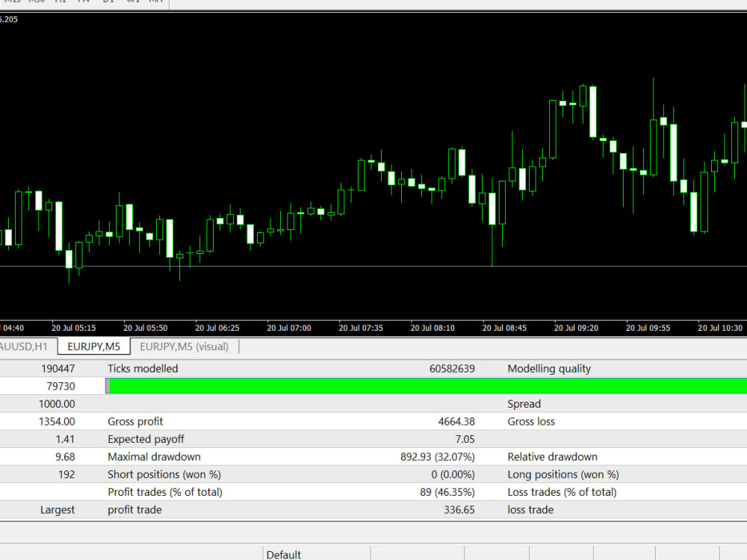The image size is (747, 560).
Task: Click 'Short positions (won %)' label
Action: click(x=164, y=474)
